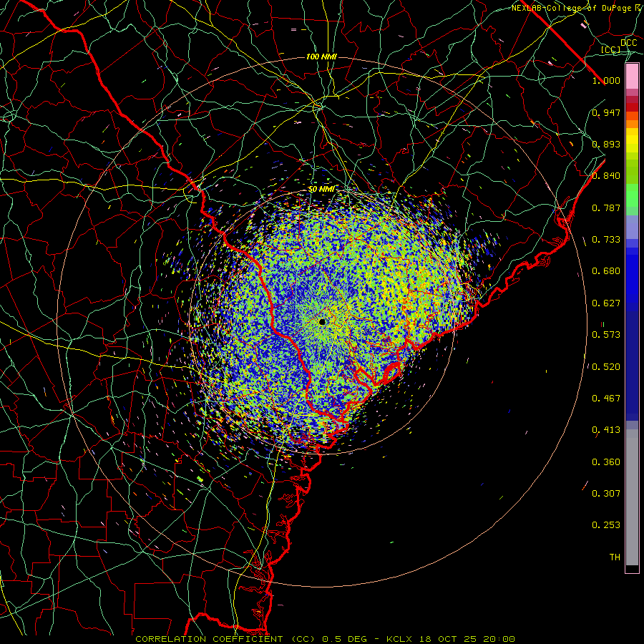The width and height of the screenshot is (644, 644).
Task: Click the 0.893 color scale value
Action: (x=606, y=144)
